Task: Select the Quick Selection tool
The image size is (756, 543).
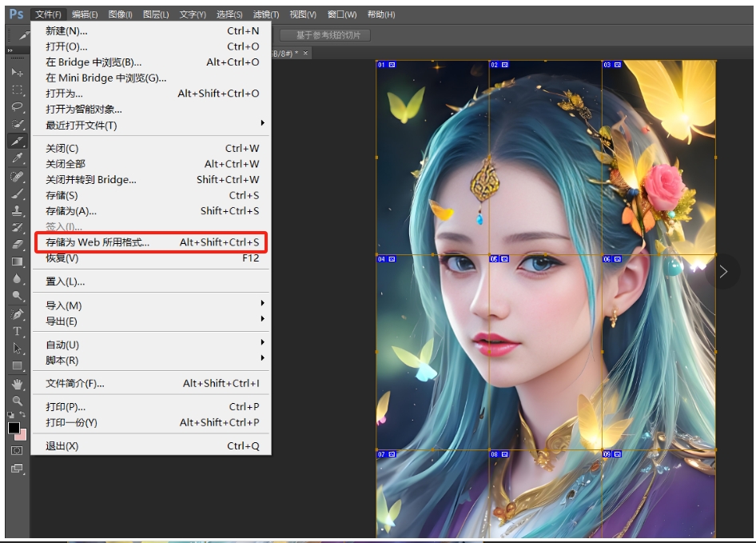Action: pyautogui.click(x=18, y=124)
